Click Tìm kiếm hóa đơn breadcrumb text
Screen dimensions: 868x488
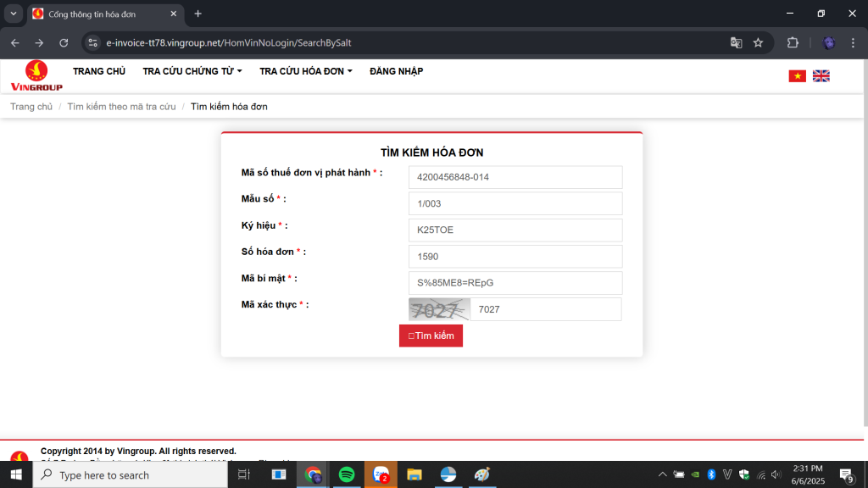229,107
